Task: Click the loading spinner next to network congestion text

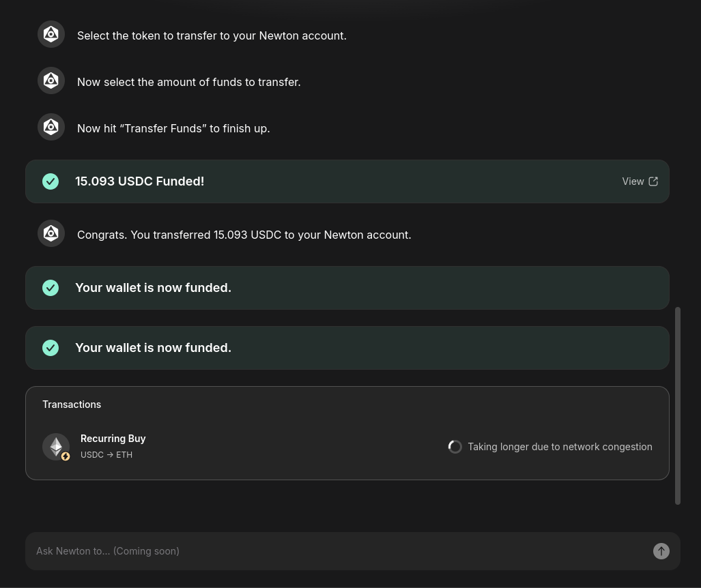Action: 455,446
